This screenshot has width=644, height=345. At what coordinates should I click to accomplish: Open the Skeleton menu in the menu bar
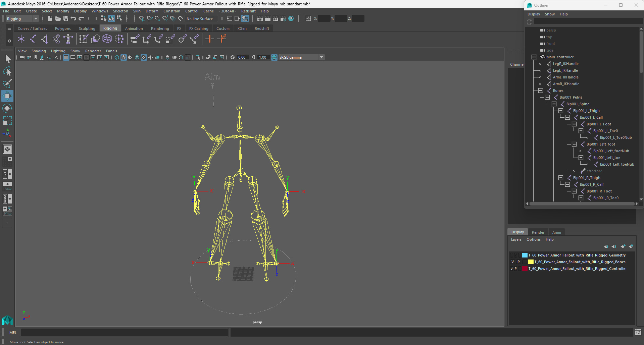120,11
